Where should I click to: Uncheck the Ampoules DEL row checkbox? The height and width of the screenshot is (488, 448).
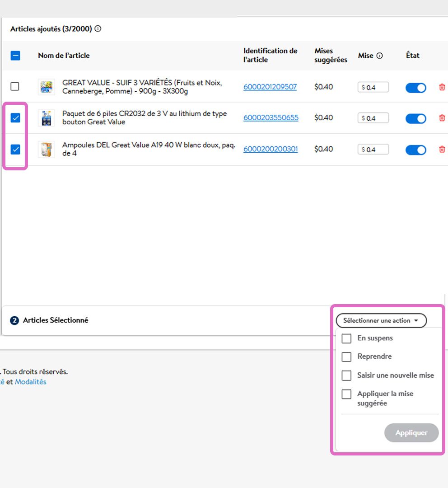(15, 150)
